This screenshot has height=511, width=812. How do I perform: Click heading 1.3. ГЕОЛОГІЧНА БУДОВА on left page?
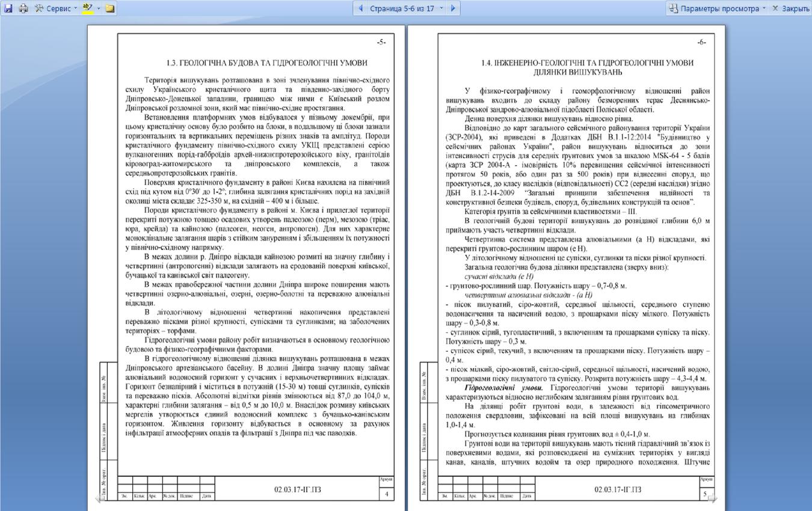pyautogui.click(x=266, y=63)
